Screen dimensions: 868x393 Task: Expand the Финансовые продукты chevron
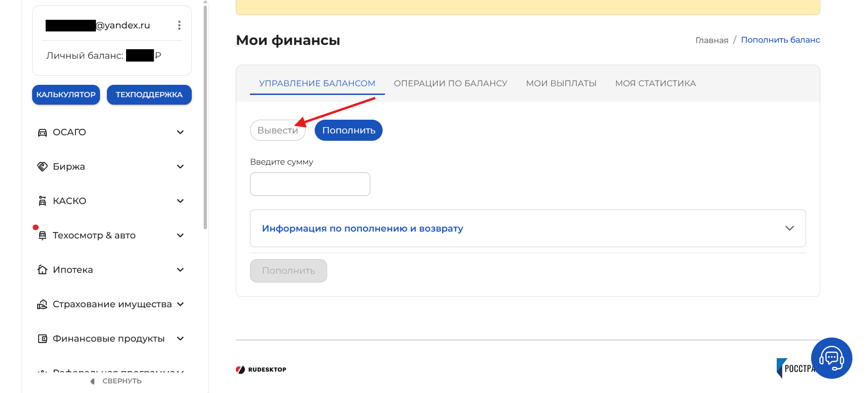(180, 338)
